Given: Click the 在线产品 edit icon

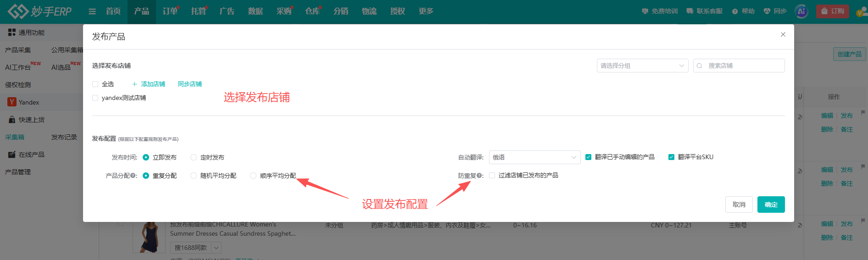Looking at the screenshot, I should click(x=12, y=155).
